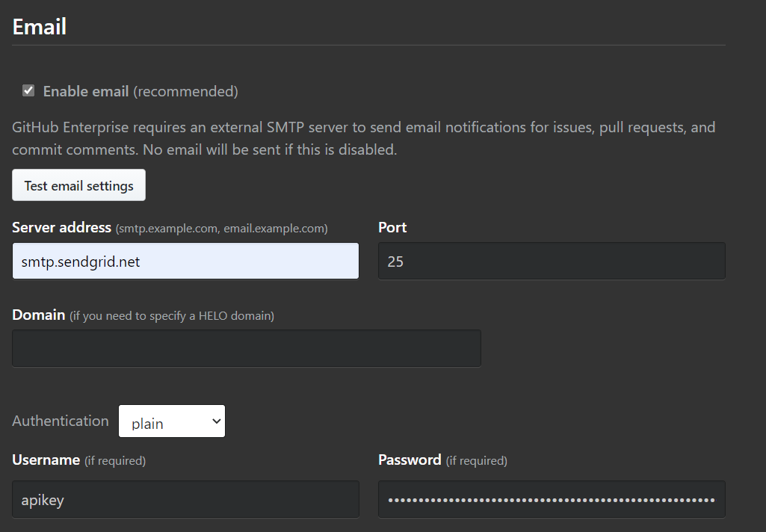Click the chevron arrow of the plain dropdown
This screenshot has width=766, height=532.
[217, 421]
